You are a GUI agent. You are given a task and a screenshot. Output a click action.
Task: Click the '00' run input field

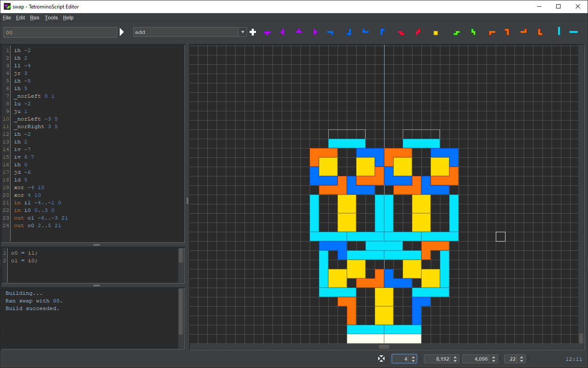pos(60,33)
